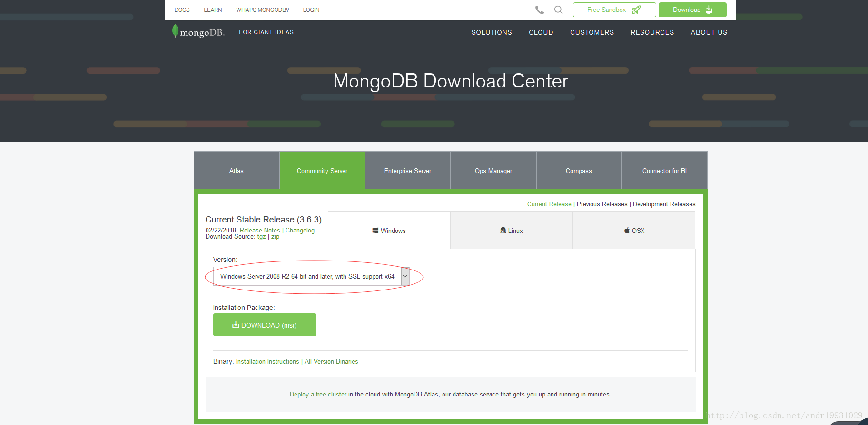Click the download icon on the top Download button
Image resolution: width=868 pixels, height=425 pixels.
click(x=709, y=10)
